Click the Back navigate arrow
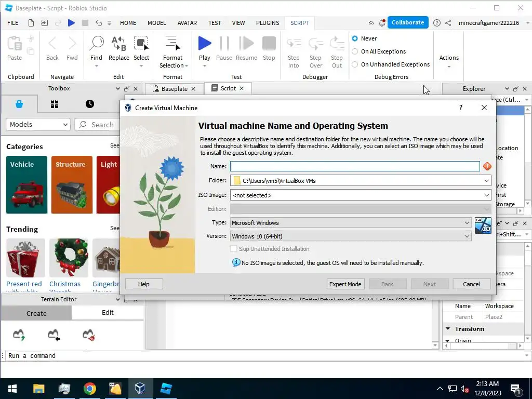Viewport: 532px width, 399px height. pyautogui.click(x=52, y=44)
